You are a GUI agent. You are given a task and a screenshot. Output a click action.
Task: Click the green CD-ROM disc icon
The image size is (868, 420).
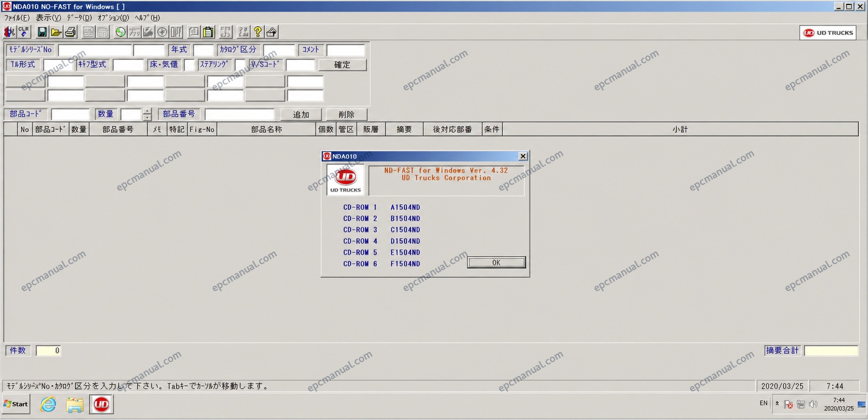(x=120, y=32)
